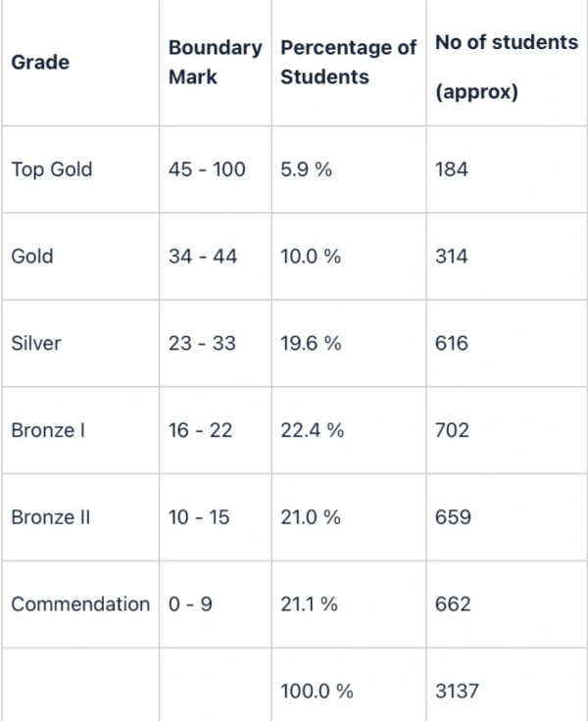This screenshot has height=721, width=588.
Task: Click the 3137 total students cell
Action: (456, 691)
